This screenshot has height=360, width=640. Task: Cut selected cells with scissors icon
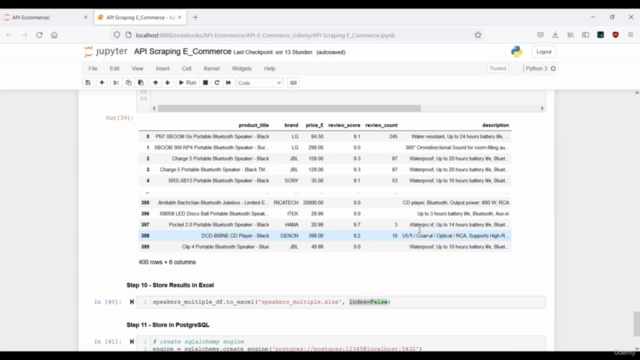[116, 83]
